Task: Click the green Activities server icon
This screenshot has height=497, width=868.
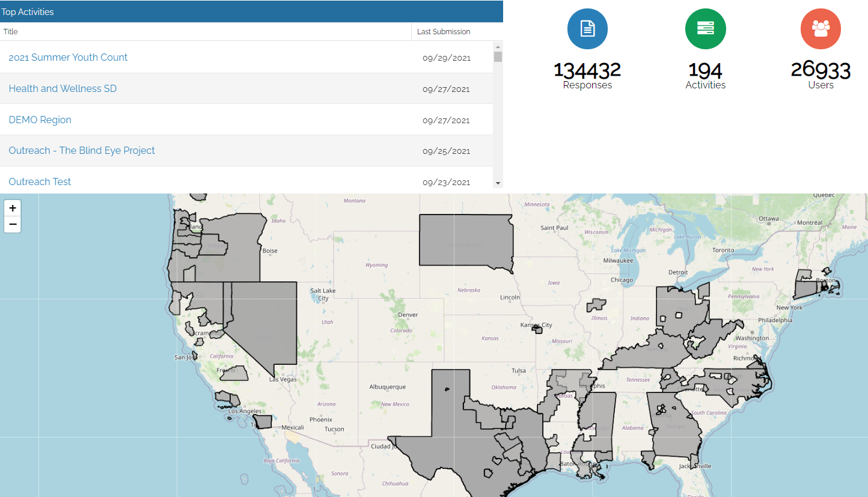Action: pos(705,28)
